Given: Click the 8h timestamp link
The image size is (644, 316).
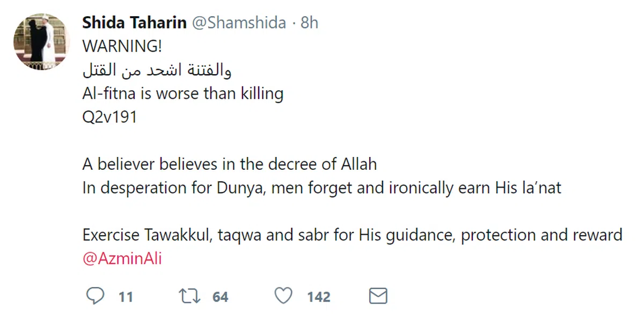Looking at the screenshot, I should pos(309,23).
